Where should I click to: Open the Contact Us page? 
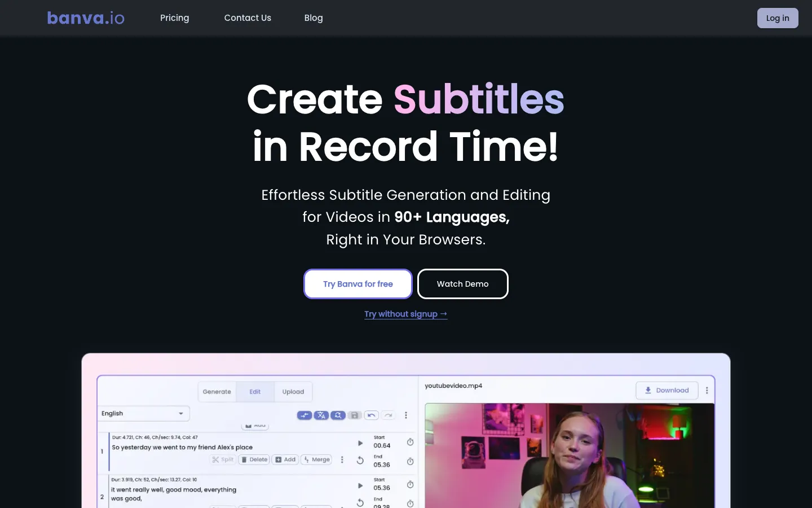[248, 18]
